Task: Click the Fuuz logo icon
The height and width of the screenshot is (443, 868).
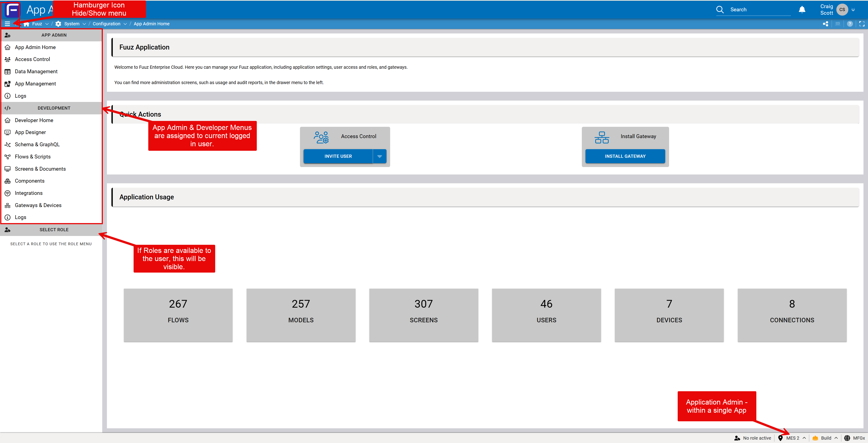Action: 12,10
